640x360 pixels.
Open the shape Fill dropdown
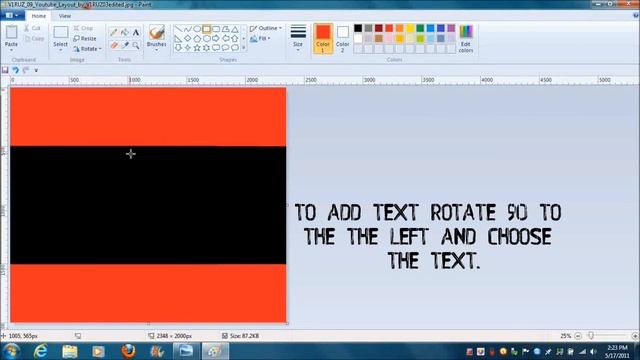pos(260,39)
